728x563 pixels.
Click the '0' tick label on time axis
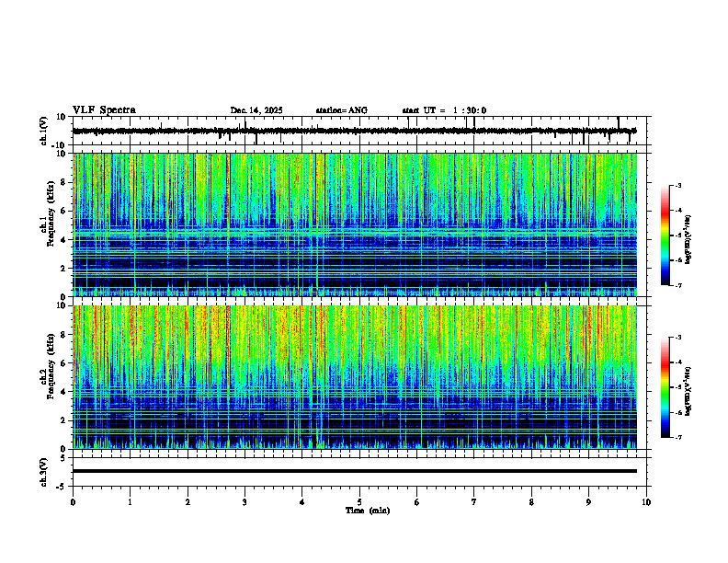tap(73, 502)
